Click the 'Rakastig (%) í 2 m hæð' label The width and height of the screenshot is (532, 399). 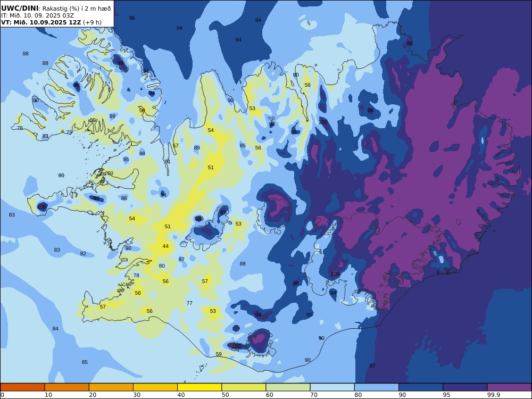point(77,9)
